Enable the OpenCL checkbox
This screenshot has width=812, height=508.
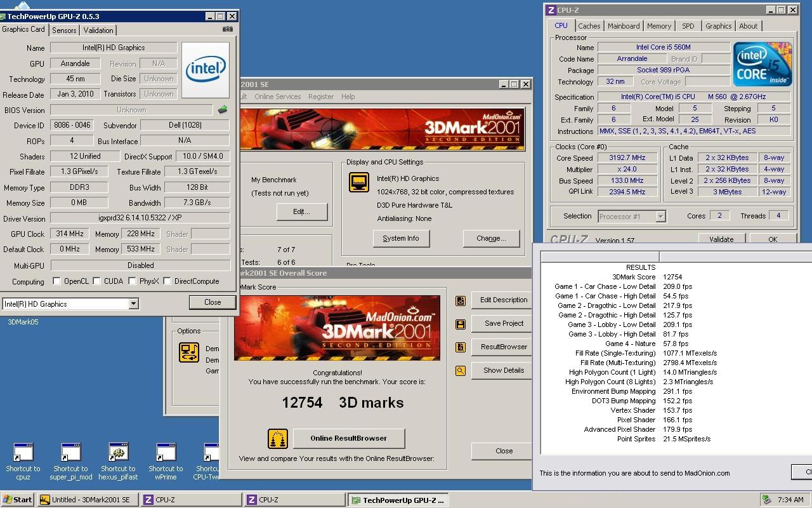tap(56, 281)
